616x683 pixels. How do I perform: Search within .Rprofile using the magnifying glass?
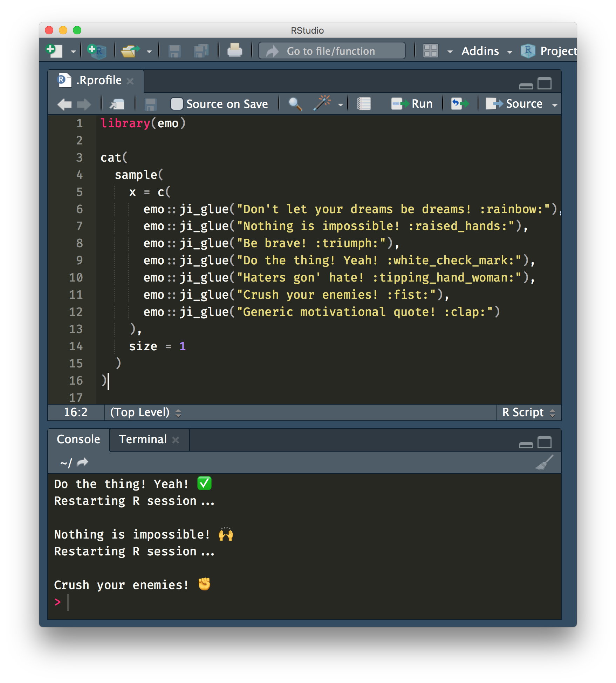pos(294,103)
